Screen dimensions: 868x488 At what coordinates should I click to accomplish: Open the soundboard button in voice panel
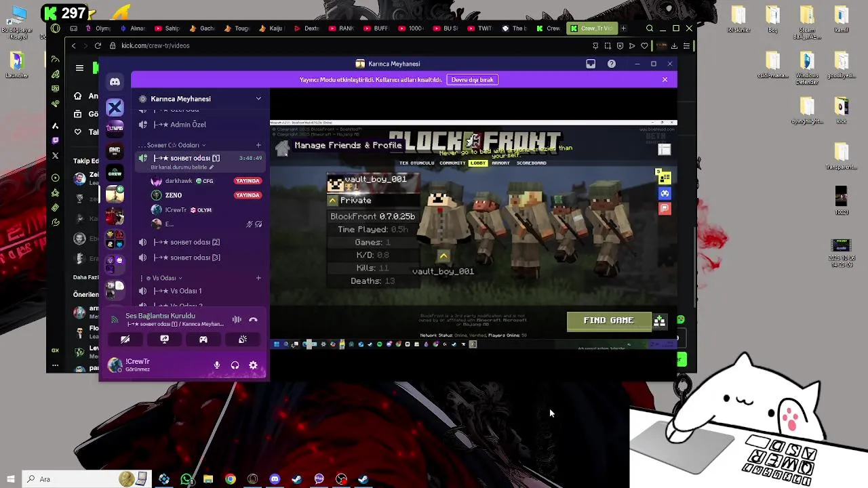coord(242,339)
